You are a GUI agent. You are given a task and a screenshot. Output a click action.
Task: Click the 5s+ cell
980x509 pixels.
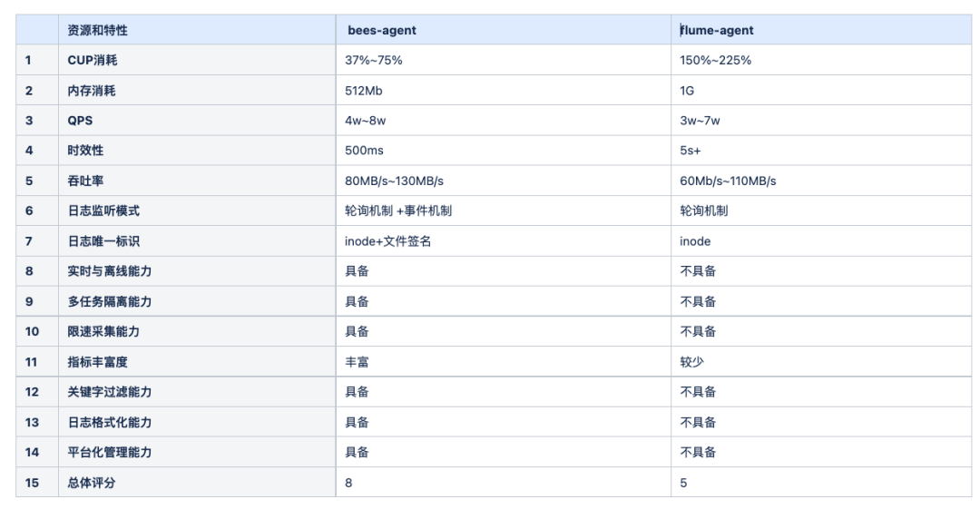[x=691, y=151]
